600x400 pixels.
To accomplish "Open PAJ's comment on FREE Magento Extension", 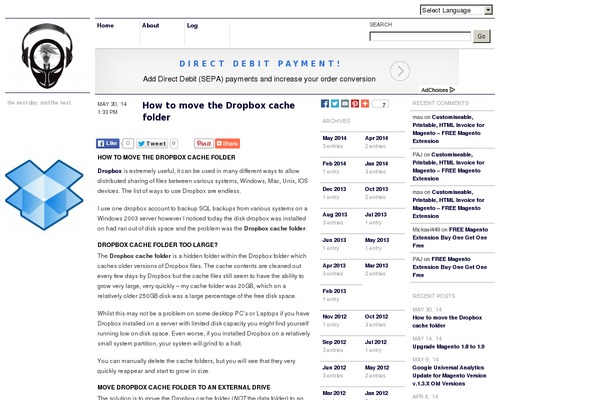I will [450, 267].
